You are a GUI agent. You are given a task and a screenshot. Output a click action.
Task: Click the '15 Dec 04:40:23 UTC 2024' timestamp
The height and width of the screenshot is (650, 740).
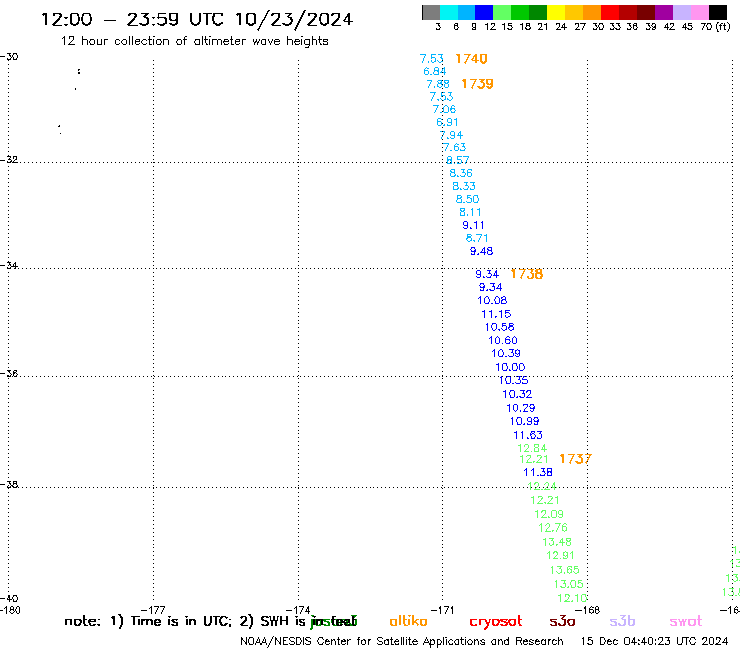(654, 641)
